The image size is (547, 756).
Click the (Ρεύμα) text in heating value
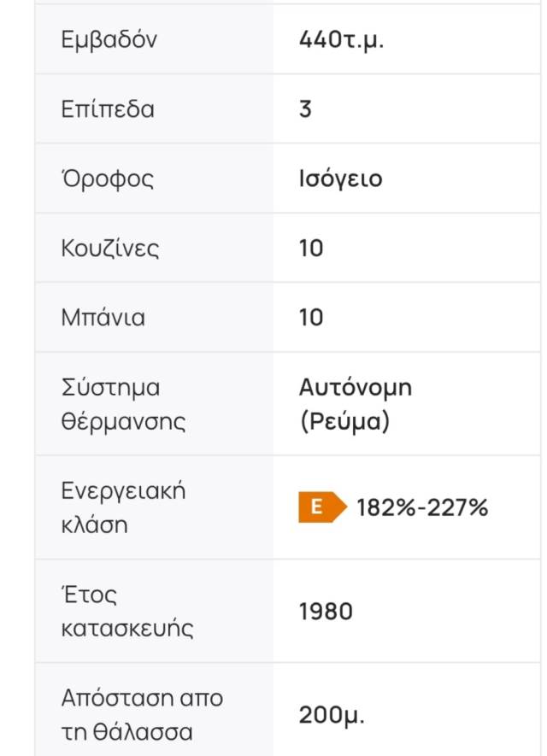tap(344, 421)
